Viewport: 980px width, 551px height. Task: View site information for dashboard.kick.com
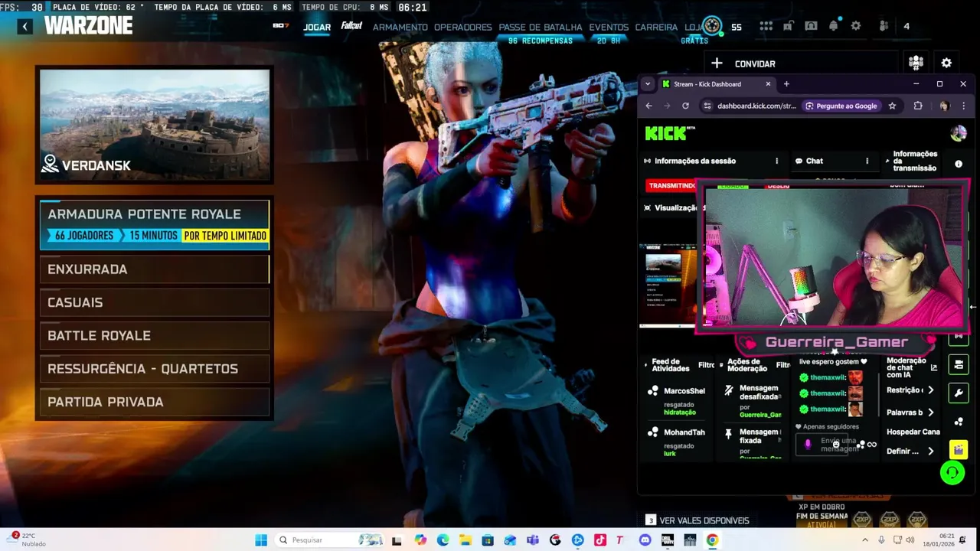coord(709,106)
